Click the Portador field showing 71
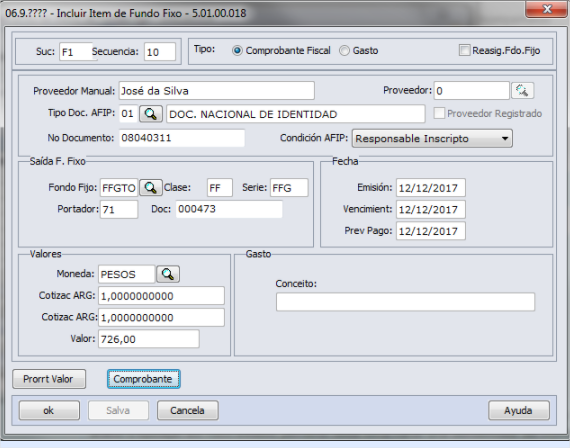 point(119,209)
